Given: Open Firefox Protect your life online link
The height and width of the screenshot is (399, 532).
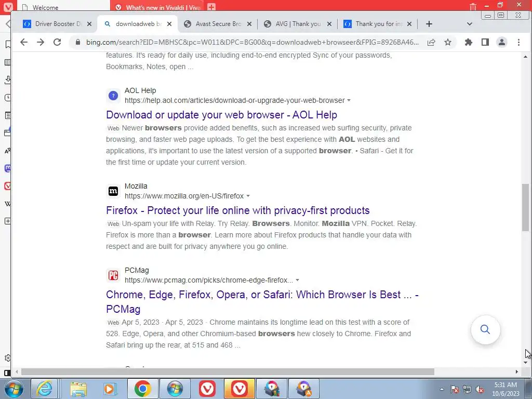Looking at the screenshot, I should point(237,210).
